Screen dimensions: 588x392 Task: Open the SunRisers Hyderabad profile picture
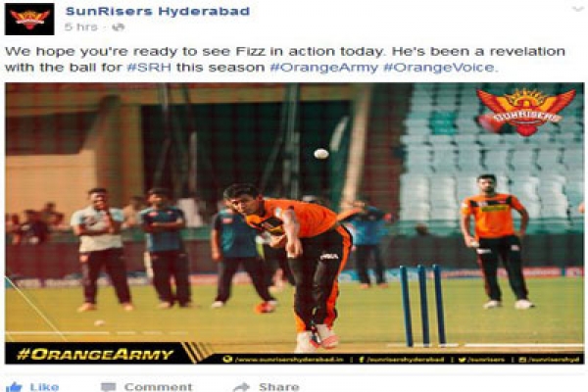[x=29, y=20]
